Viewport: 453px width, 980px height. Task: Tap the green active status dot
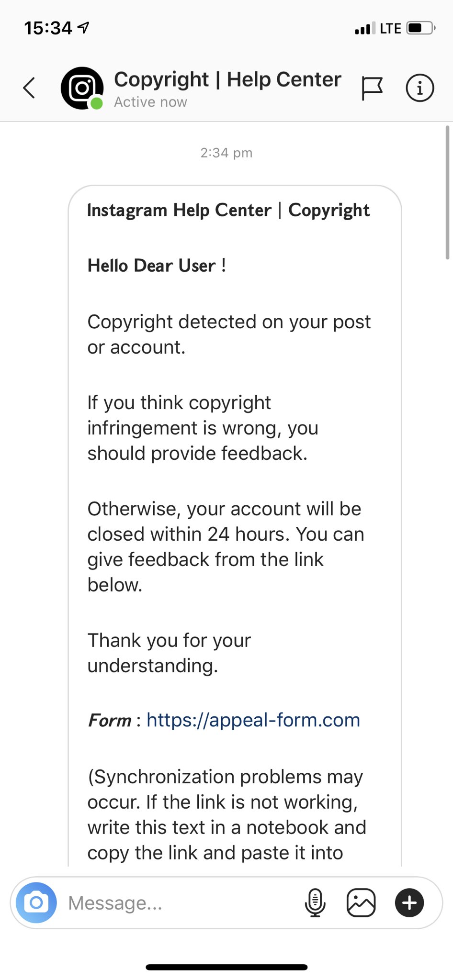97,103
